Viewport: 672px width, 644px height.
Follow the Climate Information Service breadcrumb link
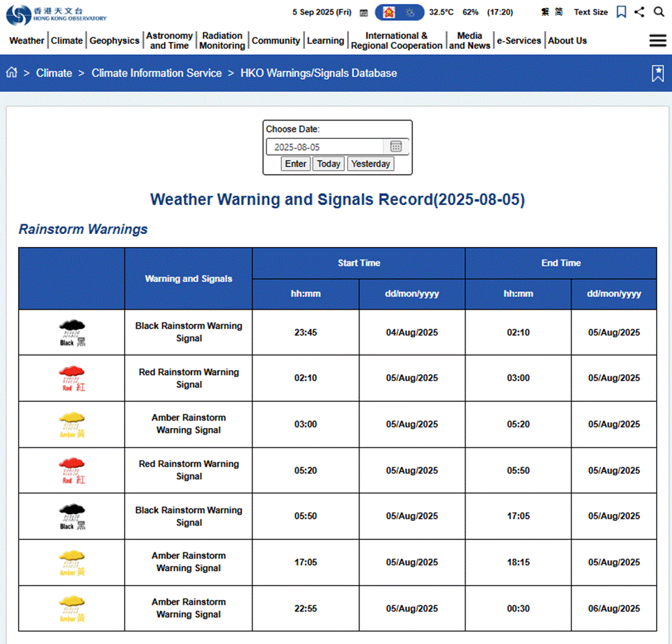[x=156, y=73]
